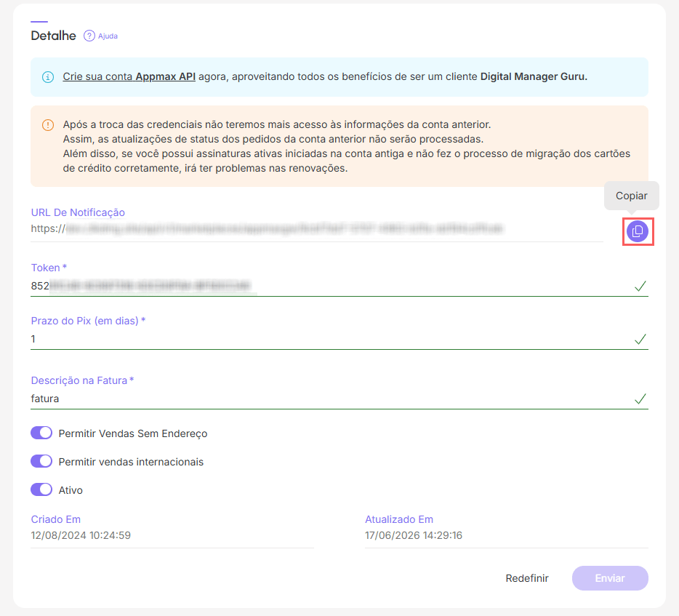Click the green checkmark in Descrição na Fatura field
This screenshot has width=679, height=616.
640,399
